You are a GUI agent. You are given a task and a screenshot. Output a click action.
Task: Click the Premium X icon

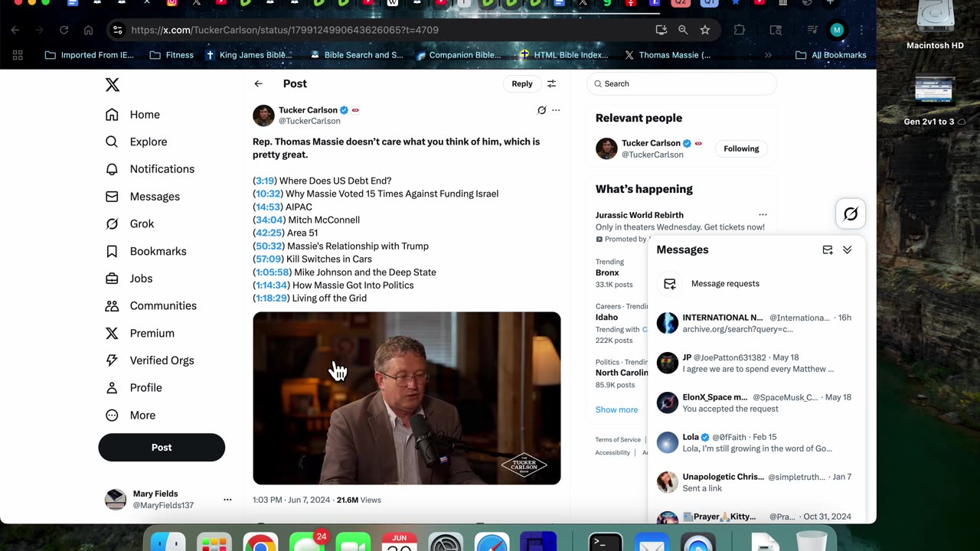coord(112,333)
